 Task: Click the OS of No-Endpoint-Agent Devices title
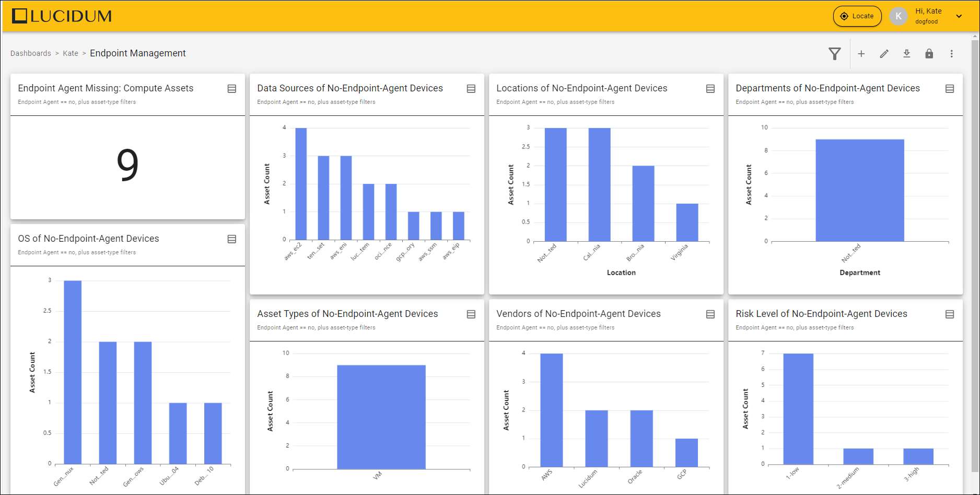point(88,239)
